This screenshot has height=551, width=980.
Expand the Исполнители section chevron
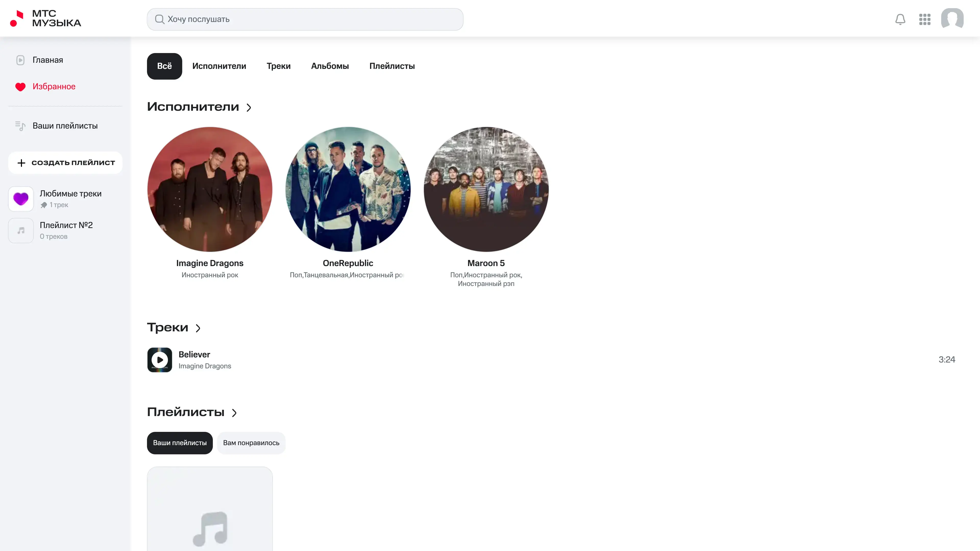point(249,108)
